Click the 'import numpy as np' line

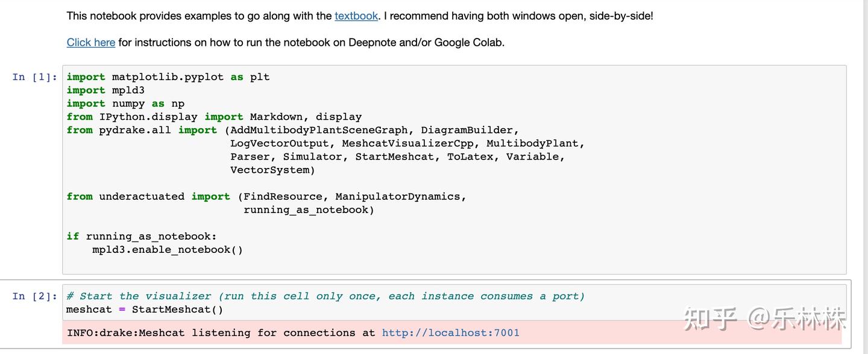coord(125,104)
